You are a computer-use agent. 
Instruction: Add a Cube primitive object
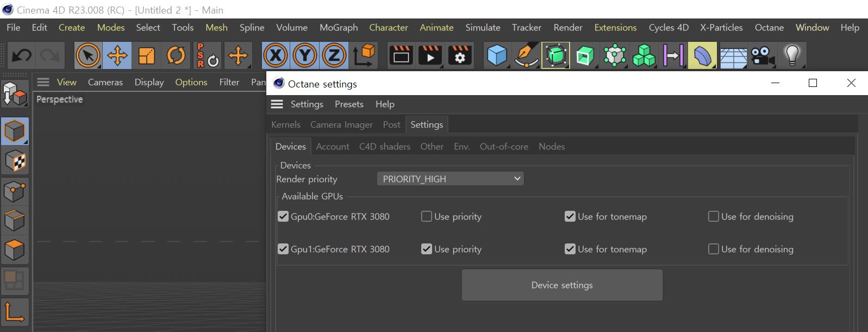[497, 55]
